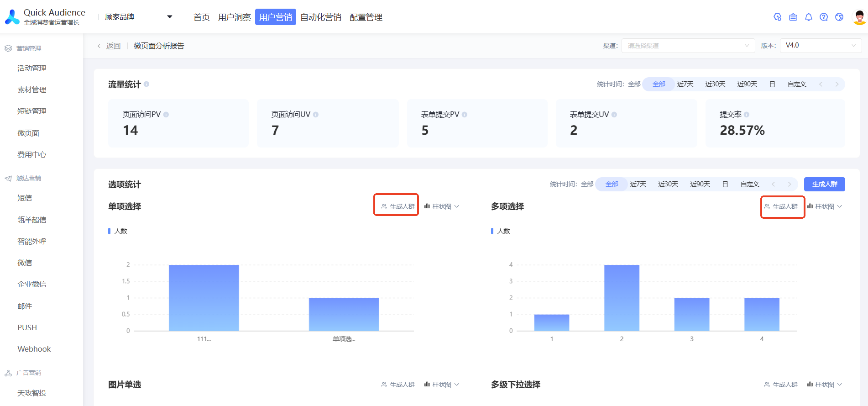The height and width of the screenshot is (406, 868).
Task: Select 近30天 in 流量统计 time filter
Action: [715, 84]
